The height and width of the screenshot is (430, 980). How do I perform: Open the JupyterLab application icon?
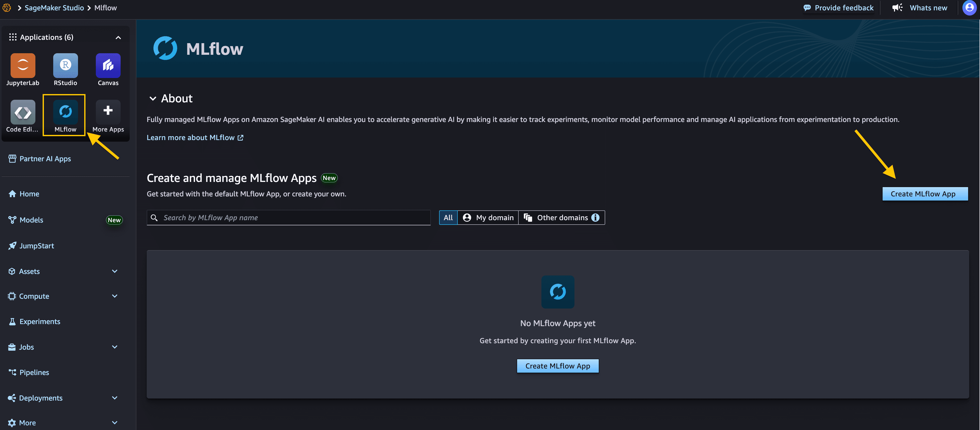(x=23, y=65)
